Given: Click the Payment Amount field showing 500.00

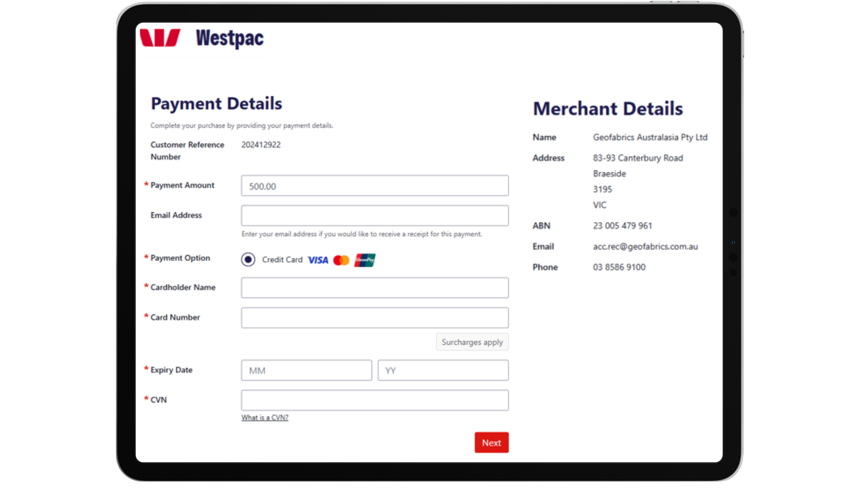Looking at the screenshot, I should [x=375, y=186].
